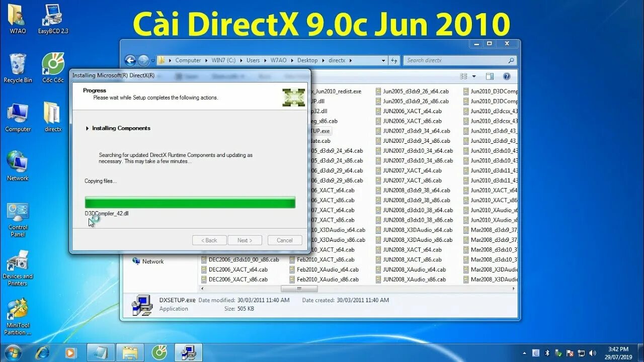
Task: Select JUN2007_d3dx10_34_x86.cab
Action: point(415,160)
